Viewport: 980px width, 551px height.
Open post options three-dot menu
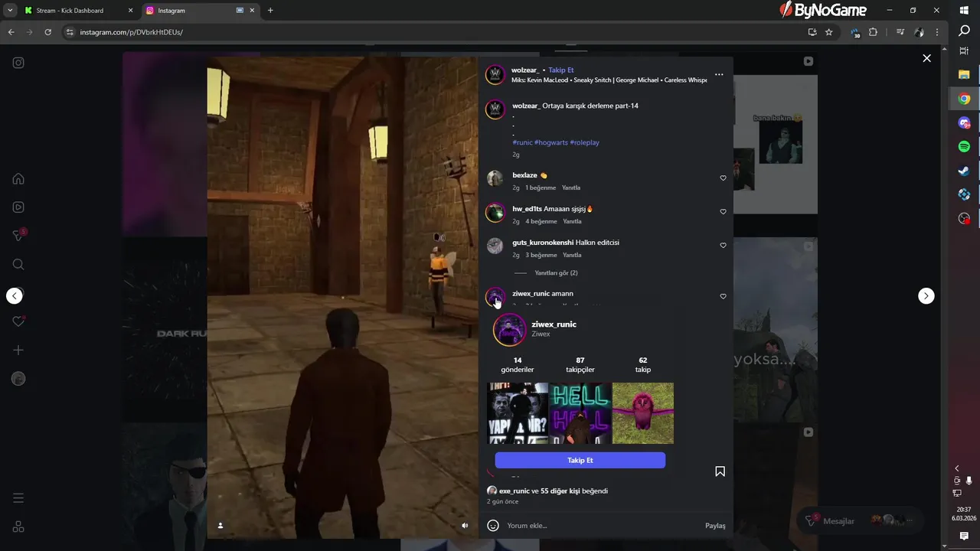(719, 75)
